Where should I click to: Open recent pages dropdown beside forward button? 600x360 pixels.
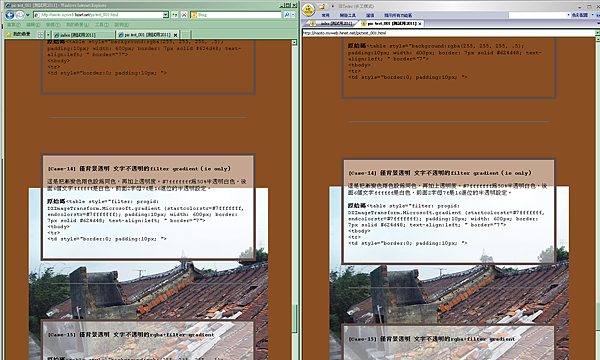coord(28,15)
